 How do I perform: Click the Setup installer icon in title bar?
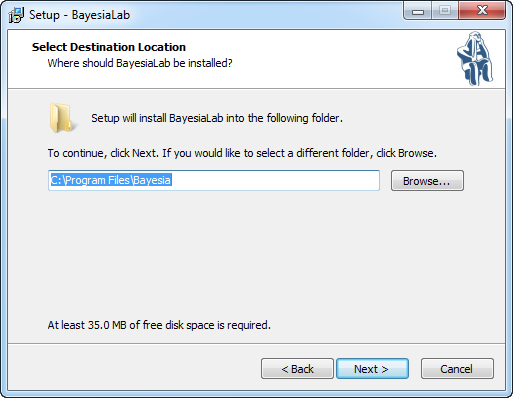point(16,15)
